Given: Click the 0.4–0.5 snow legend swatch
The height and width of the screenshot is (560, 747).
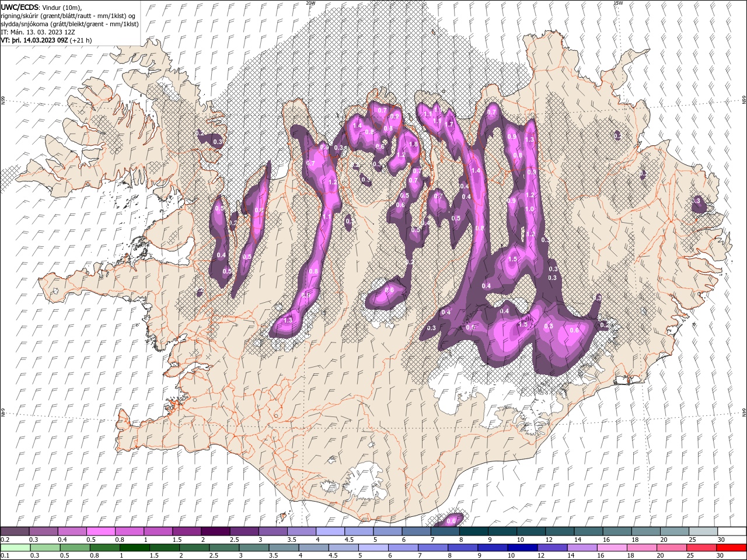Looking at the screenshot, I should point(72,531).
